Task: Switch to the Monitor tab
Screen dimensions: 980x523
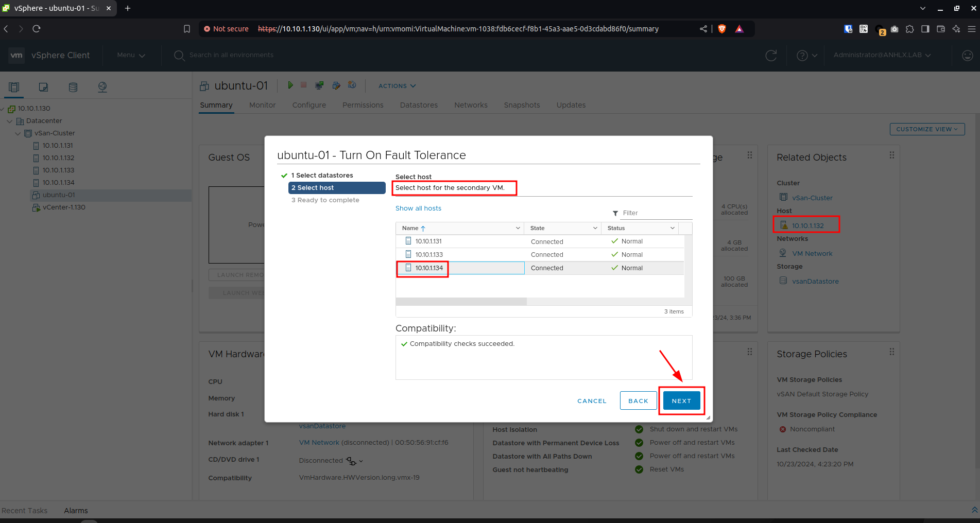Action: click(262, 105)
